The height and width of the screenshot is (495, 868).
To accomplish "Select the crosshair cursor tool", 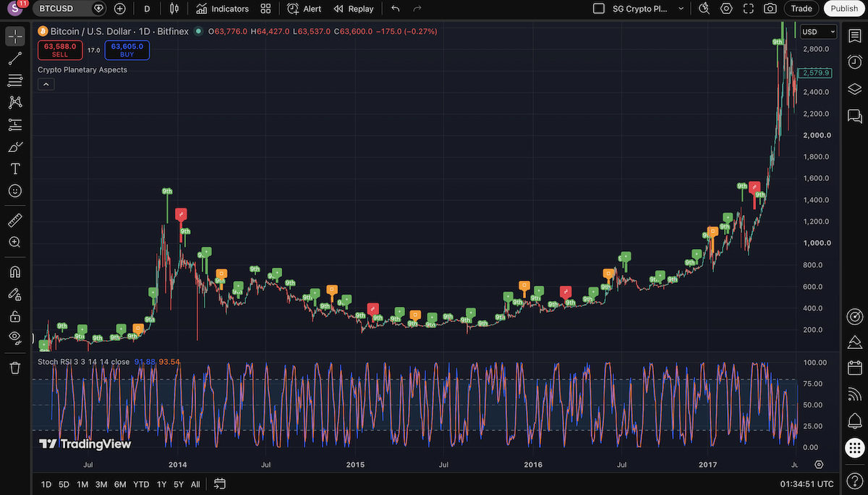I will [15, 36].
